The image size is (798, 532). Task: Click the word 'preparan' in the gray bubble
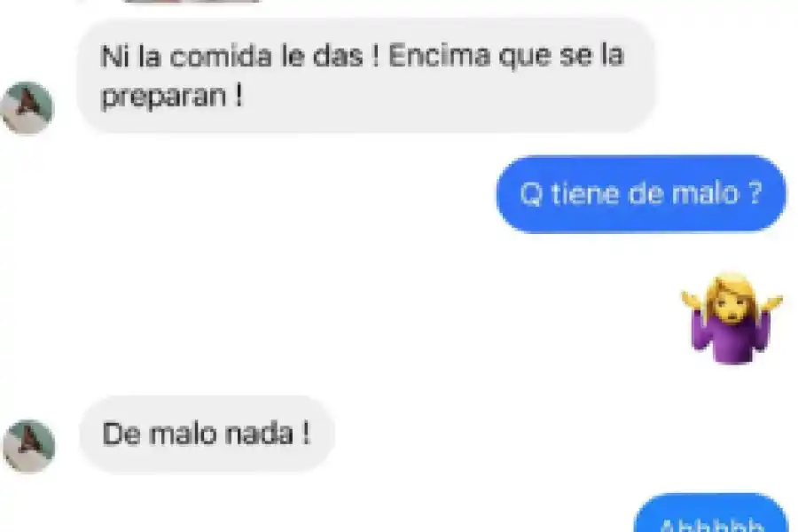click(164, 97)
